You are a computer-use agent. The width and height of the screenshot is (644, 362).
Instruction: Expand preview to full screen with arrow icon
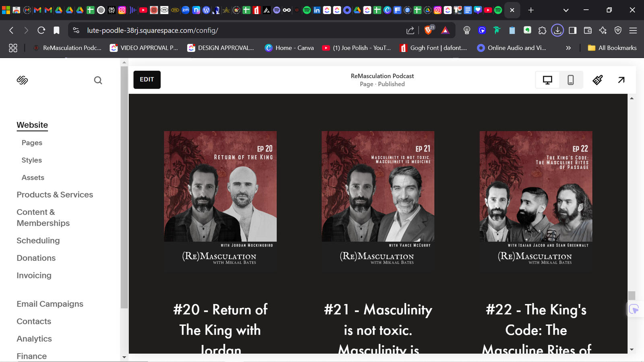tap(621, 80)
